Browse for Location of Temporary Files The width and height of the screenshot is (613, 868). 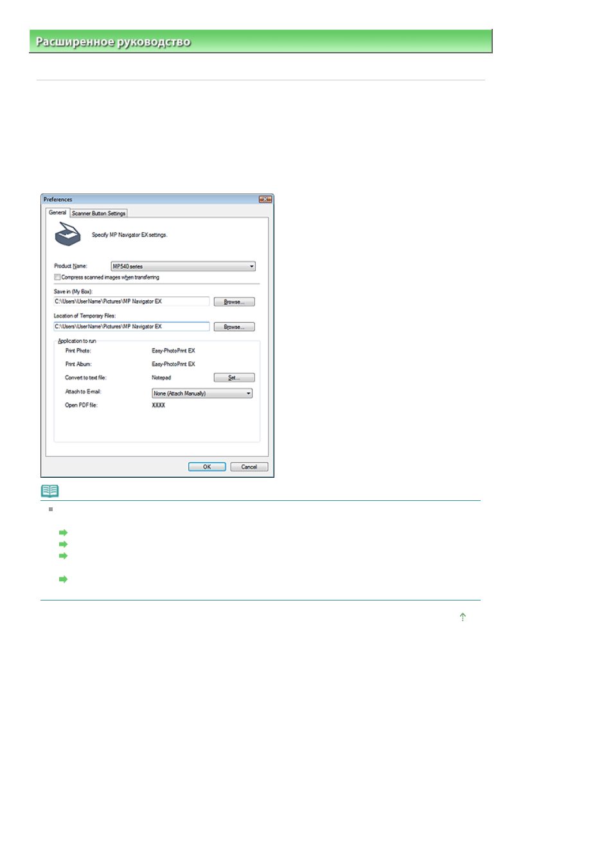(x=234, y=327)
